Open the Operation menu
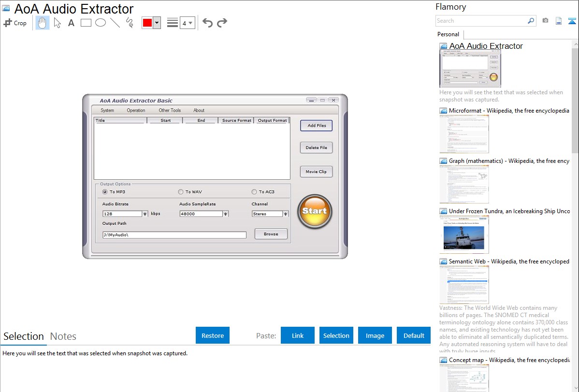Screen dimensions: 579x392 click(136, 110)
